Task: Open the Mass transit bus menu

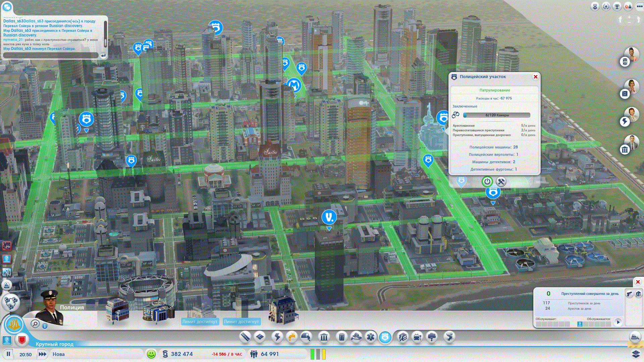Action: click(417, 337)
